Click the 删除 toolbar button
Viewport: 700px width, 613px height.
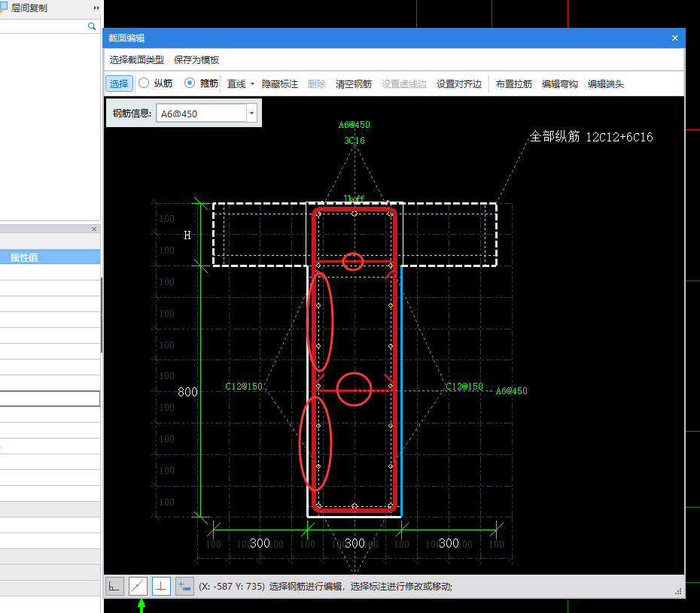pos(317,84)
